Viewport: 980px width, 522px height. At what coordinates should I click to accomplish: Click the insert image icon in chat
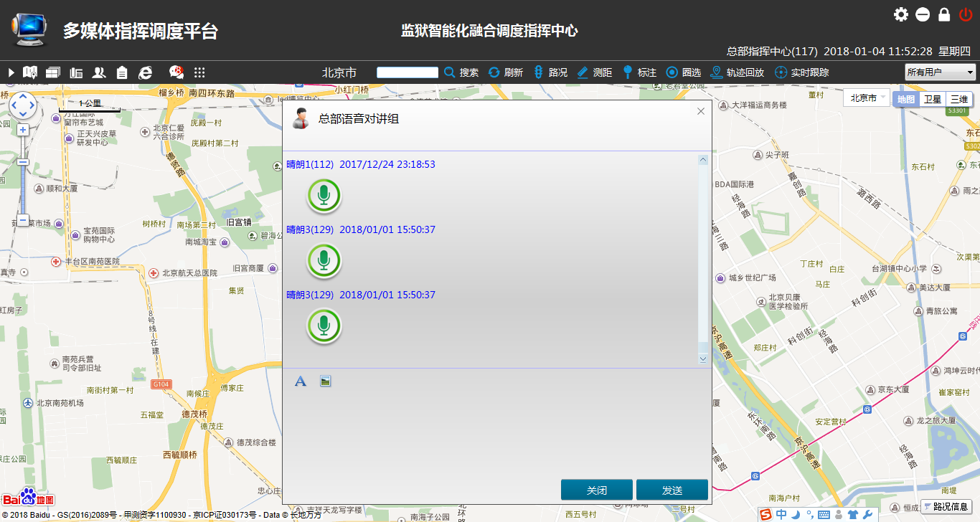click(x=326, y=381)
